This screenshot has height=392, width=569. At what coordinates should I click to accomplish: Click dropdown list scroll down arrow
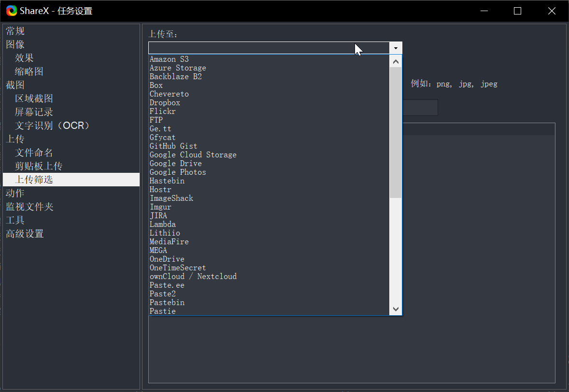(x=396, y=309)
